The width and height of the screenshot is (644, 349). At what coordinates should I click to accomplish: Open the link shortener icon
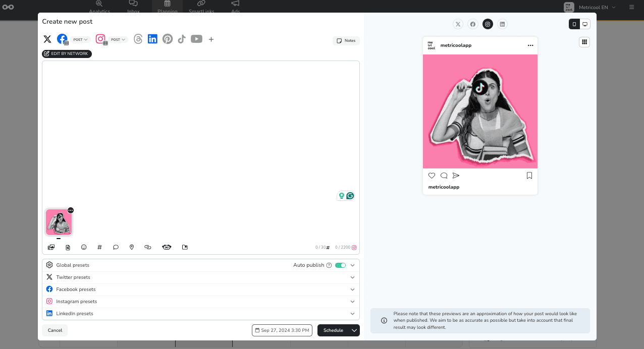[x=148, y=247]
